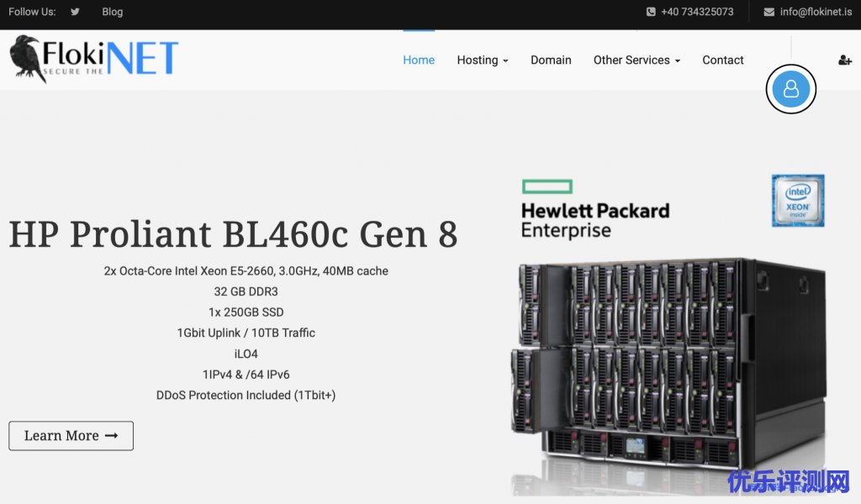This screenshot has width=861, height=504.
Task: Click the 'iLO4' spec line
Action: point(246,354)
